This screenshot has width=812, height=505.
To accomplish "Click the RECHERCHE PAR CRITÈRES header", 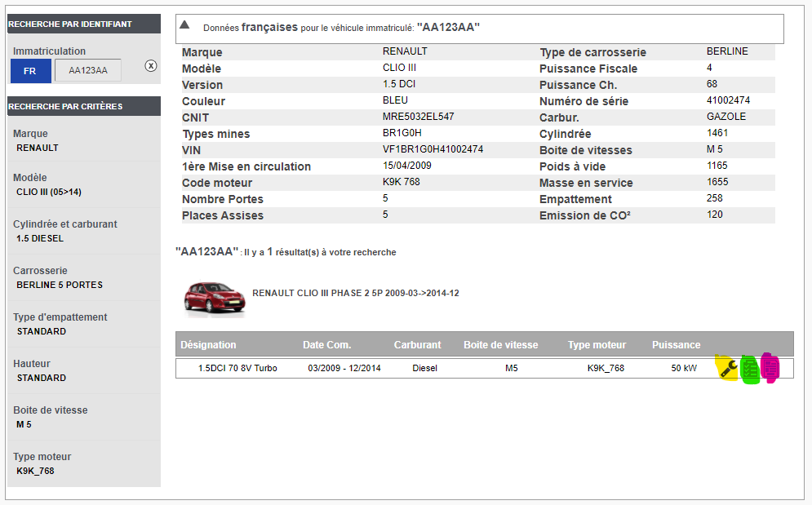I will point(84,106).
